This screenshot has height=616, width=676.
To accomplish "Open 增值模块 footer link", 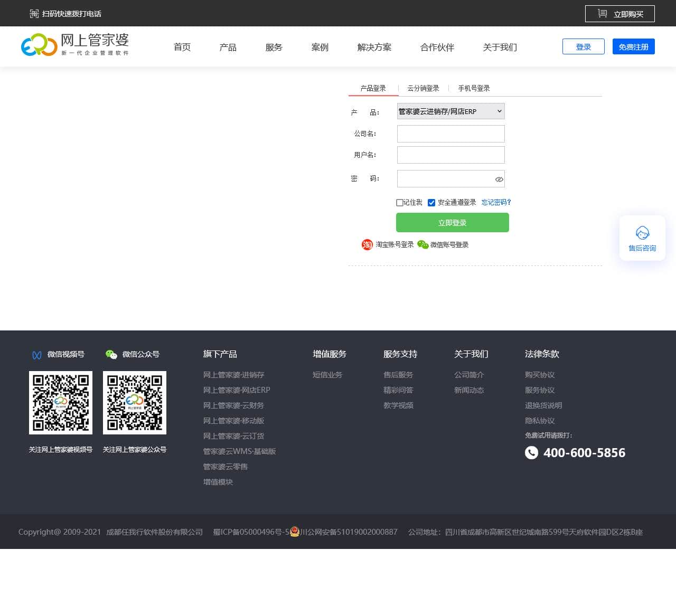I will (x=218, y=482).
